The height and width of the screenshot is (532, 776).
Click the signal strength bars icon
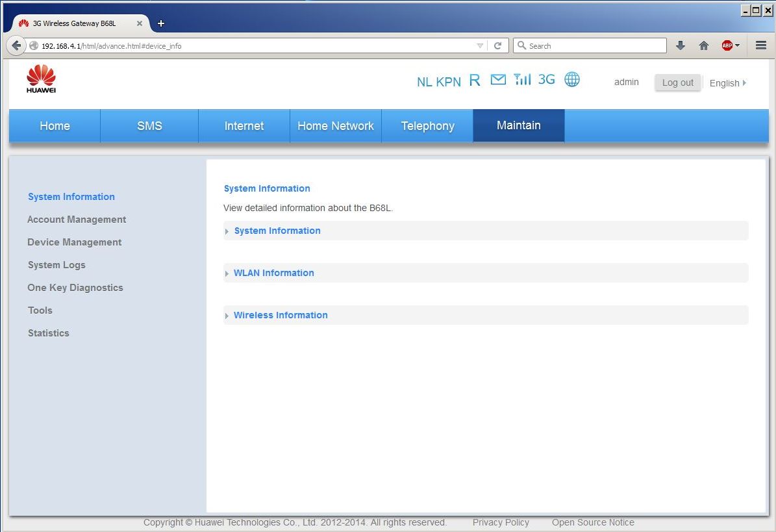[x=522, y=79]
